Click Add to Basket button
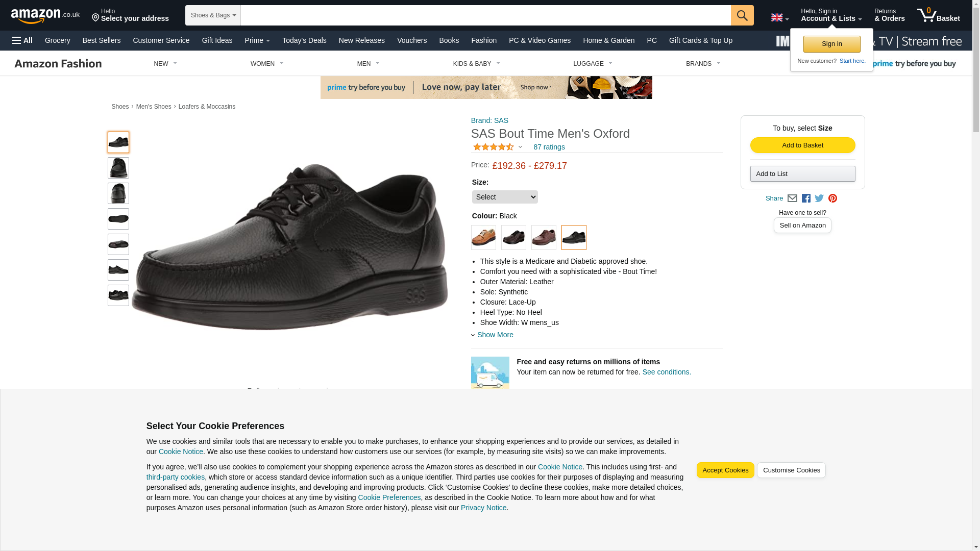The image size is (980, 551). point(802,145)
